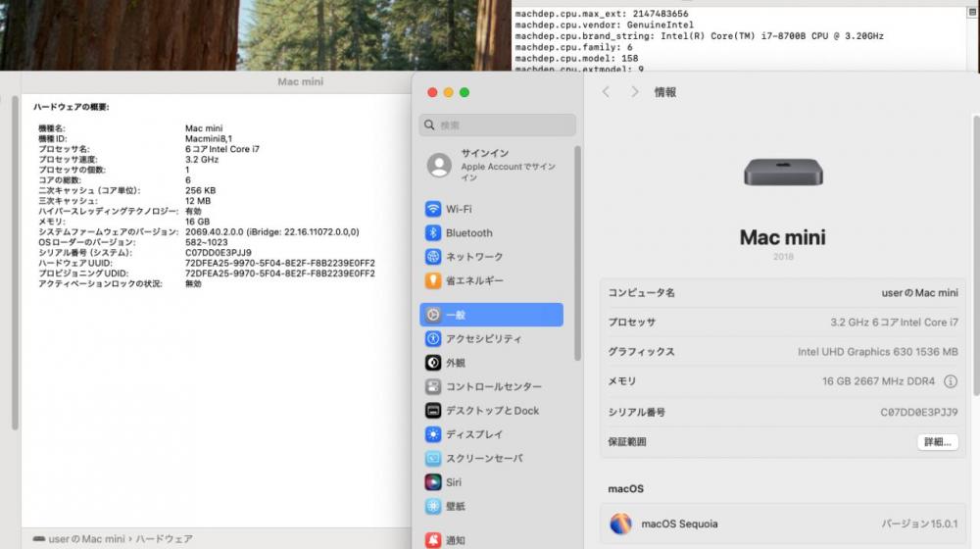Click machdep.cpu.family: 6 line
Viewport: 980px width, 549px height.
click(573, 47)
